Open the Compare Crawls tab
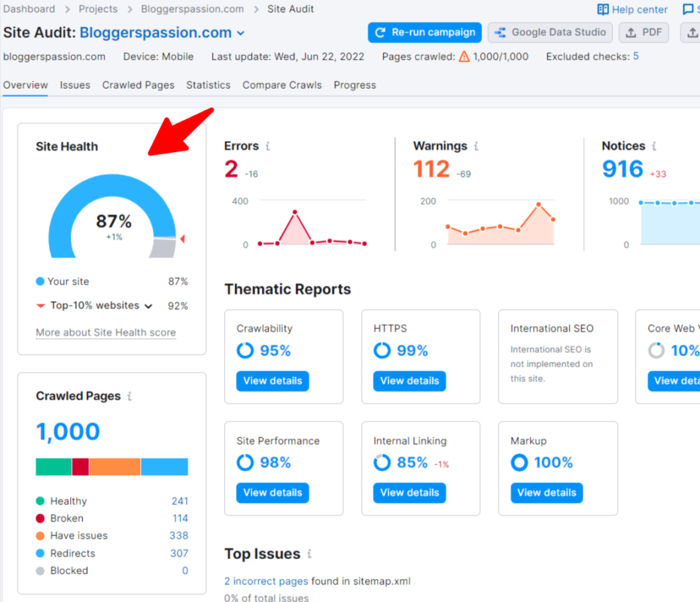The height and width of the screenshot is (602, 700). pyautogui.click(x=282, y=85)
